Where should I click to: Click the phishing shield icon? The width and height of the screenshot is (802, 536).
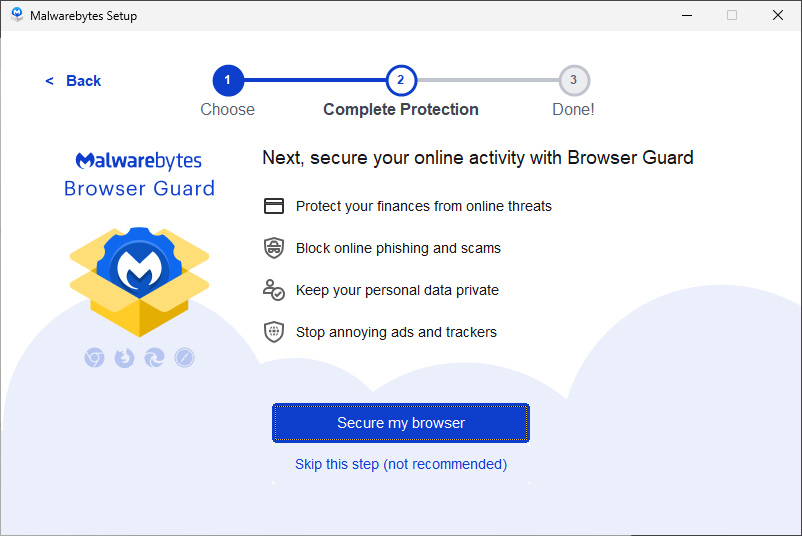coord(274,248)
